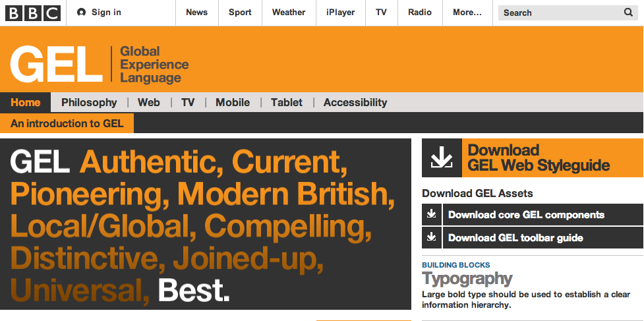Switch to the Accessibility tab

[355, 102]
